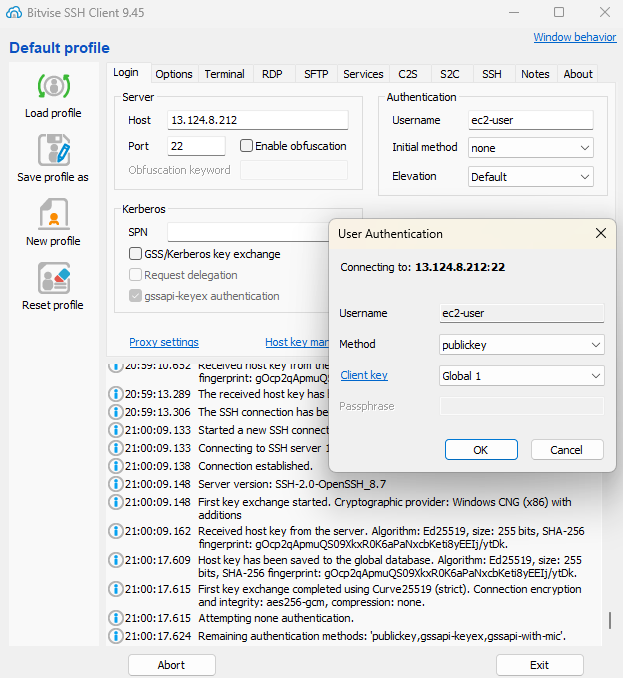The height and width of the screenshot is (678, 623).
Task: Open the Client key link
Action: pos(364,375)
